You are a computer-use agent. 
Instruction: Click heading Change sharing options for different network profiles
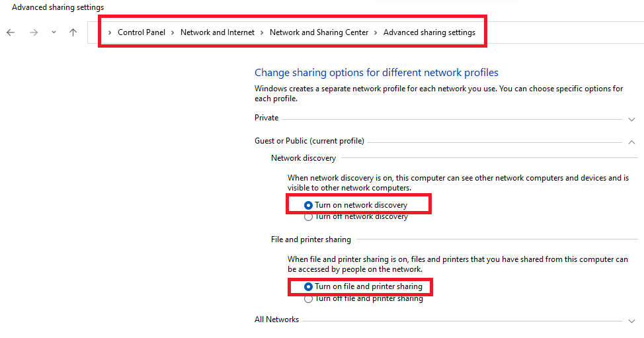click(376, 73)
